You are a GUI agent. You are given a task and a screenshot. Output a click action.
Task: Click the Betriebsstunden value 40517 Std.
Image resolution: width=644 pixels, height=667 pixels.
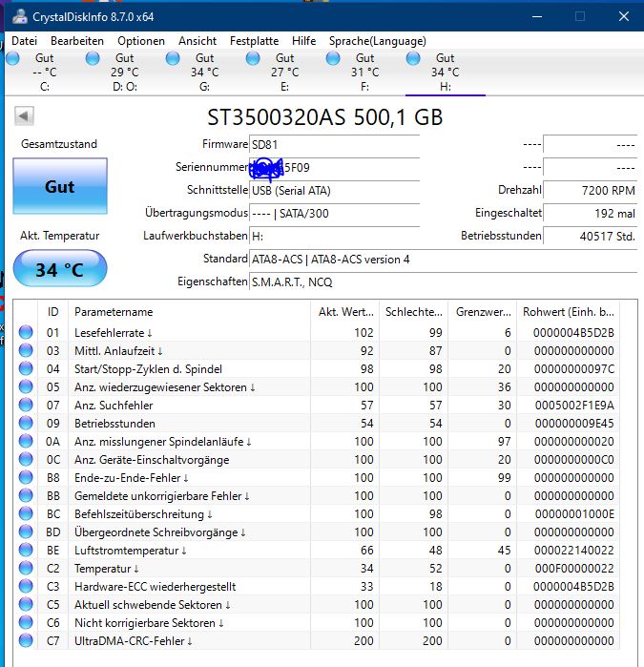coord(591,237)
